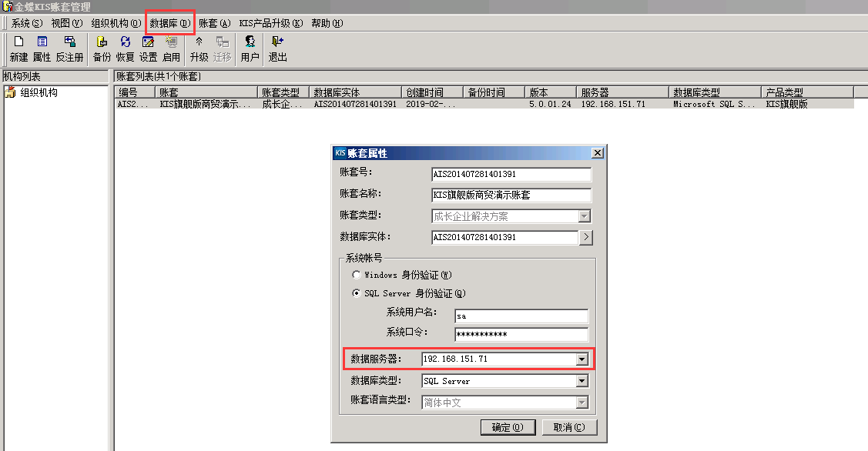Click the 金蝶KIS title bar app icon
868x451 pixels.
[7, 7]
